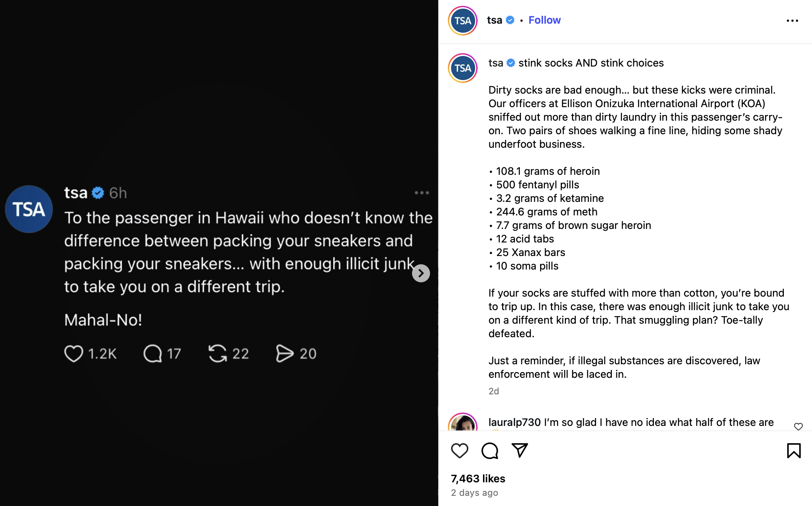The image size is (812, 506).
Task: Open the tsa username link in the caption
Action: point(496,63)
